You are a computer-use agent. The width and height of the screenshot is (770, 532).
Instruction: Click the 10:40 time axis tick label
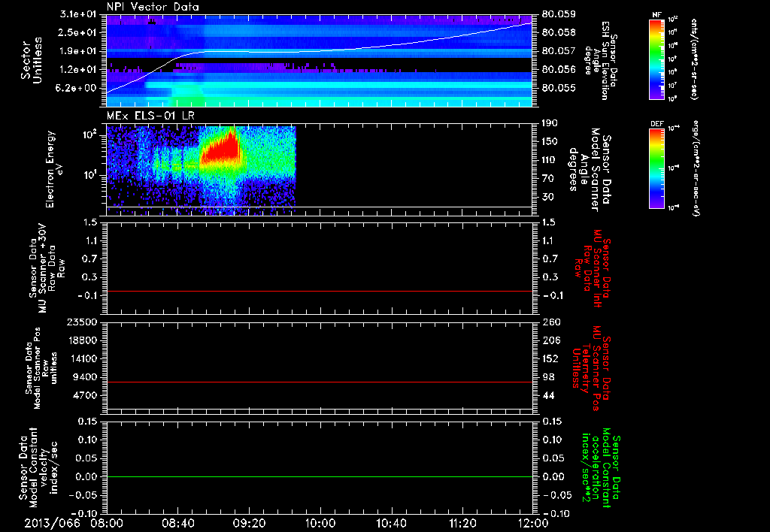pos(391,524)
